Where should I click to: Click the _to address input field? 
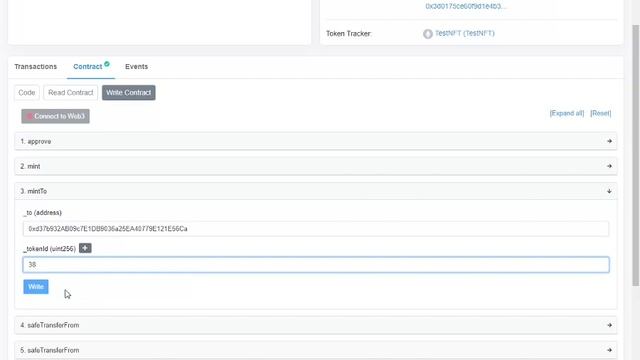(x=316, y=229)
